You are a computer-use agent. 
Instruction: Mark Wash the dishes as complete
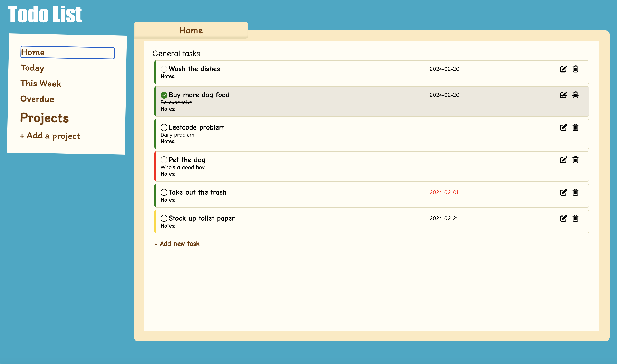[x=164, y=69]
